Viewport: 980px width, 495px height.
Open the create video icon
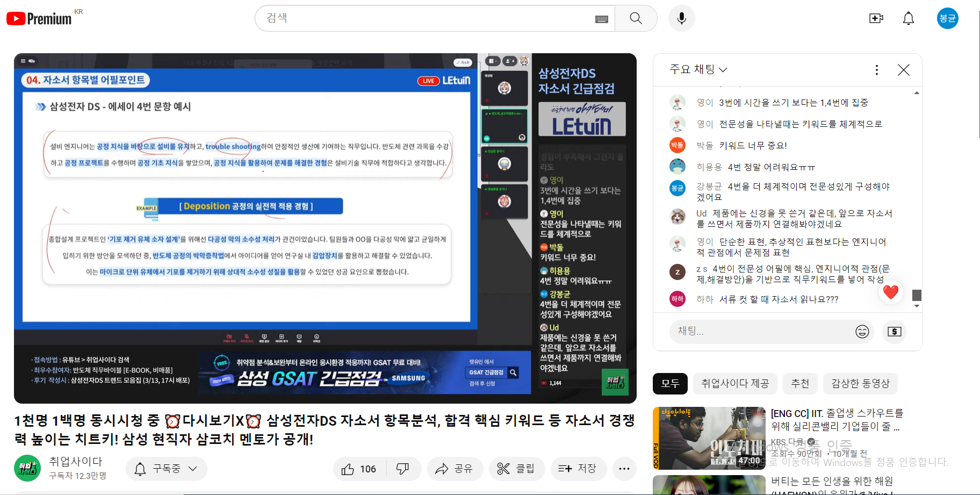pyautogui.click(x=876, y=18)
